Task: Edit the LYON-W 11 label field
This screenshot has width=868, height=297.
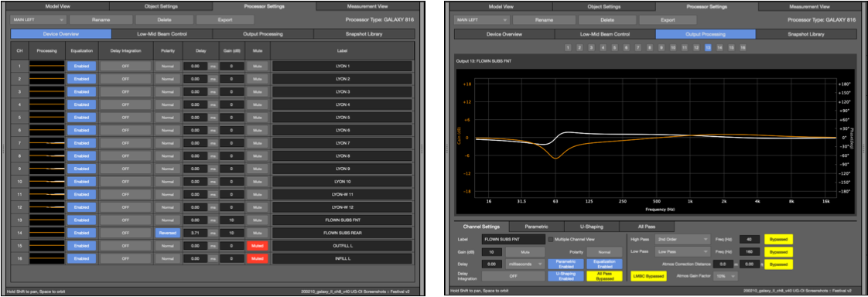Action: click(x=342, y=194)
